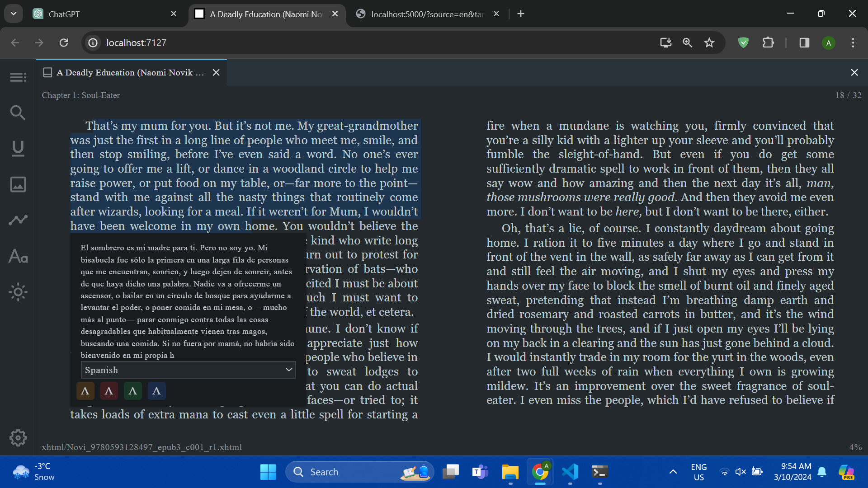Open the browser tab search chevron
This screenshot has height=488, width=868.
[x=14, y=14]
